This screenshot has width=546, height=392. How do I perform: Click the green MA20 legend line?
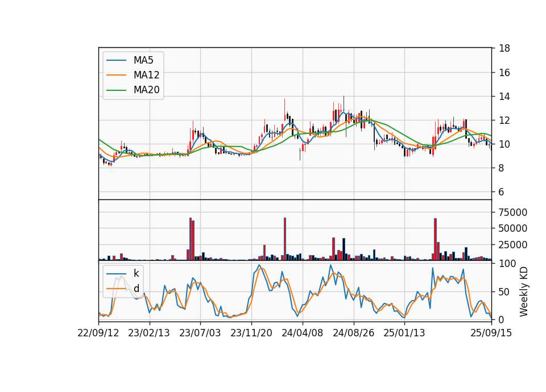[x=116, y=90]
